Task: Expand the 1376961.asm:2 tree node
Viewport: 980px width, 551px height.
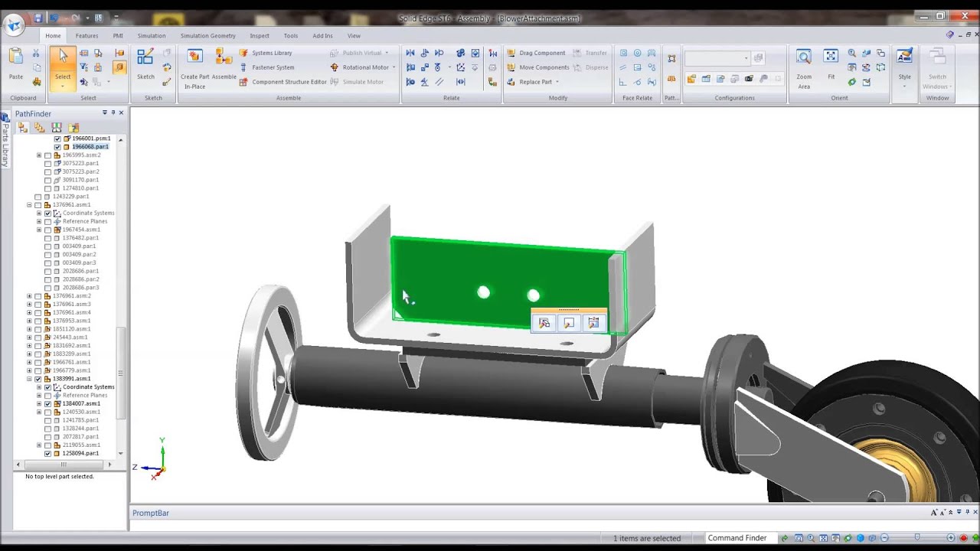Action: click(x=29, y=296)
